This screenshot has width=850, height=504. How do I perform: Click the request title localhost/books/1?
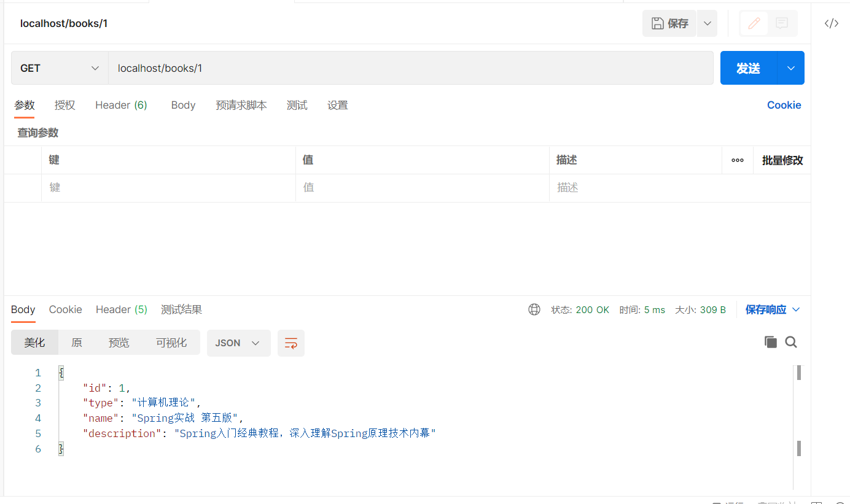pos(64,23)
